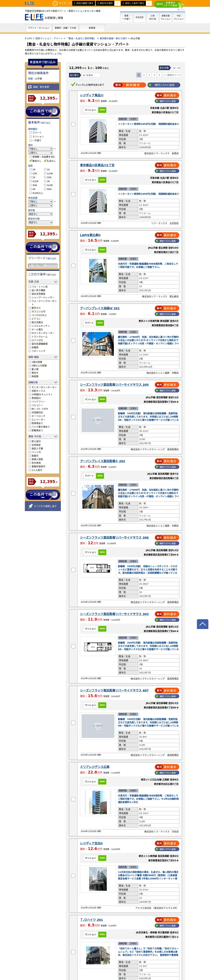Click エリアから検索し直す pin icon button
The image size is (210, 980).
43,506
